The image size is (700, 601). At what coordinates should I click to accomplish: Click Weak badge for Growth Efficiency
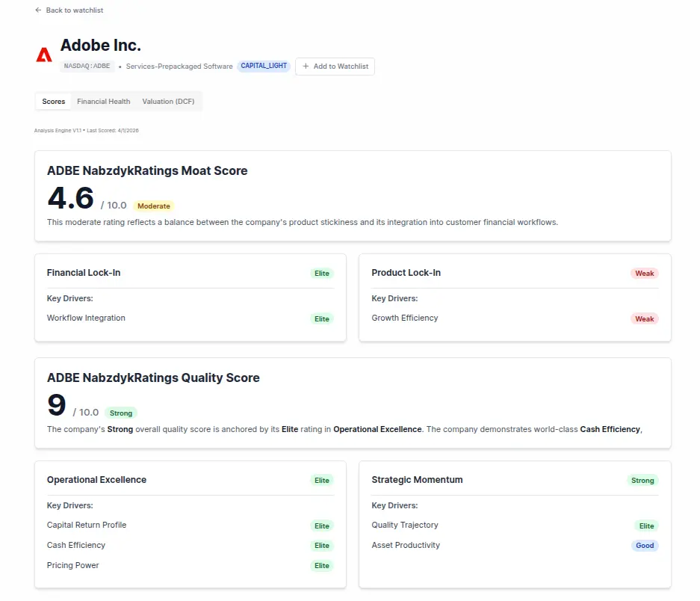[645, 319]
